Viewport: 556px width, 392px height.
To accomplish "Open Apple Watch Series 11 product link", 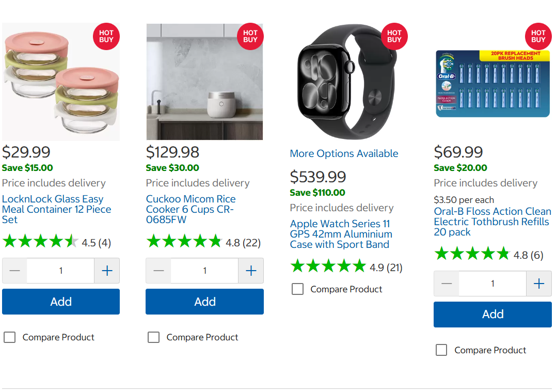I will point(341,234).
